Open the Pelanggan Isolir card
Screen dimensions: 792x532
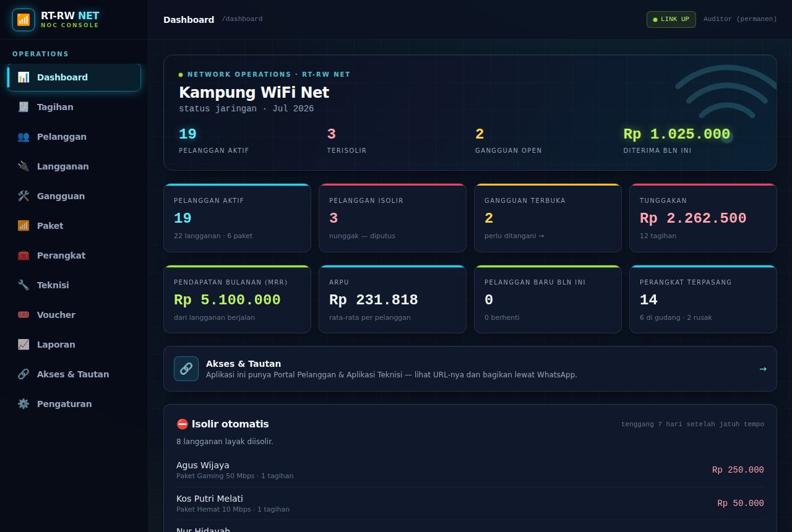click(392, 218)
